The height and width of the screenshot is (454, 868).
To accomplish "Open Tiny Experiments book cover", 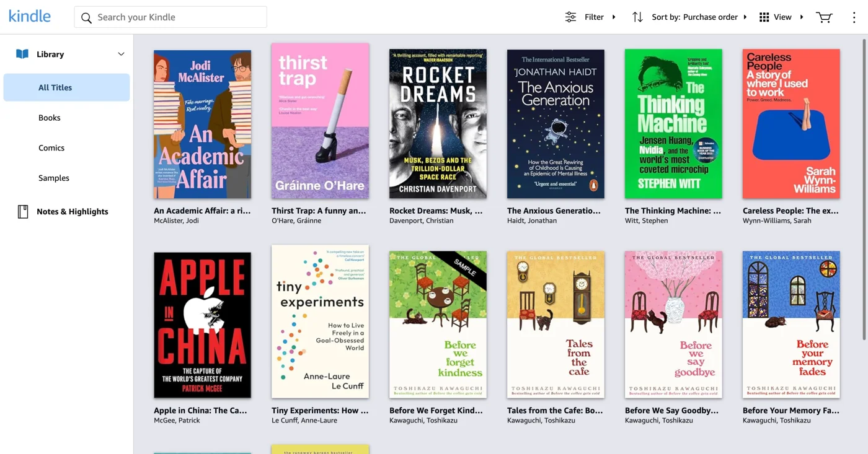I will pyautogui.click(x=320, y=321).
